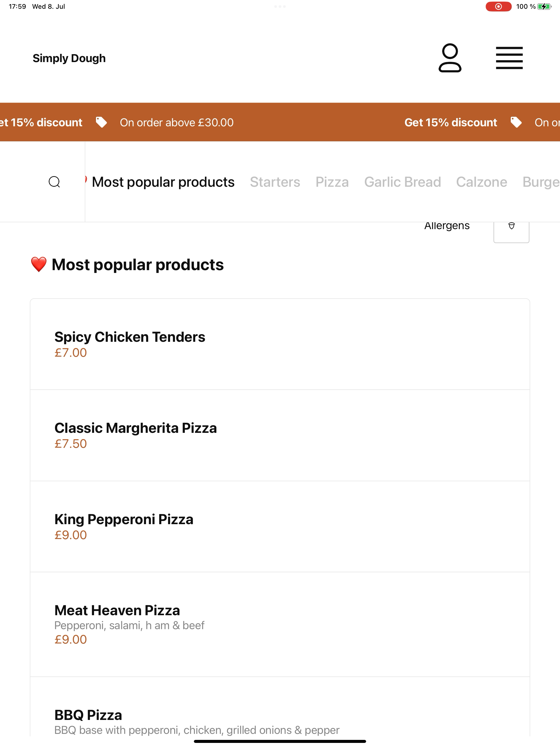Switch to the Burgers tab
The width and height of the screenshot is (560, 747).
(x=541, y=182)
